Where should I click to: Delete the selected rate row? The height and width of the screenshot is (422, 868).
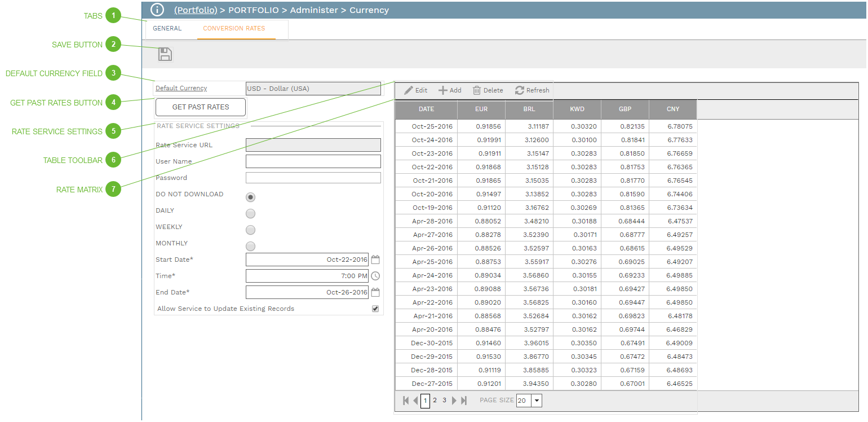click(x=488, y=90)
